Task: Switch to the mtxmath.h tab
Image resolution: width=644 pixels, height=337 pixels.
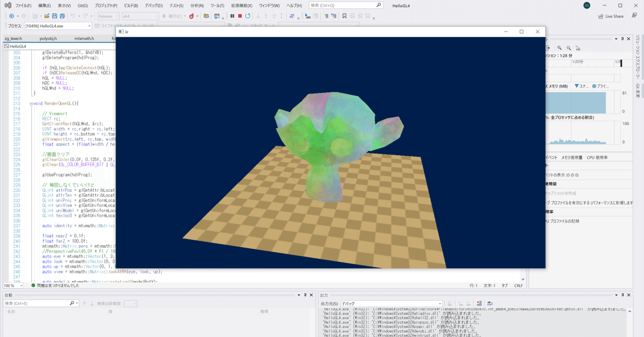Action: click(84, 38)
